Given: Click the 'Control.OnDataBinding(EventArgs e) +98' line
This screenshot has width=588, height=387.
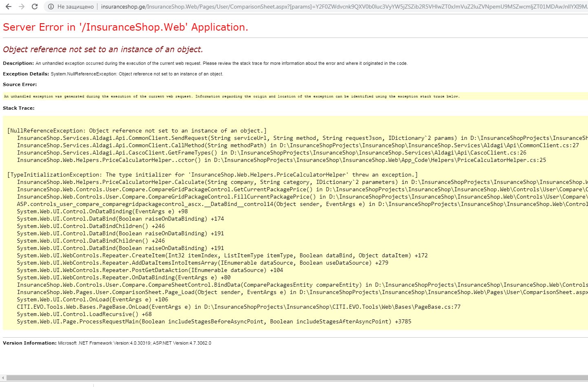Looking at the screenshot, I should point(102,212).
